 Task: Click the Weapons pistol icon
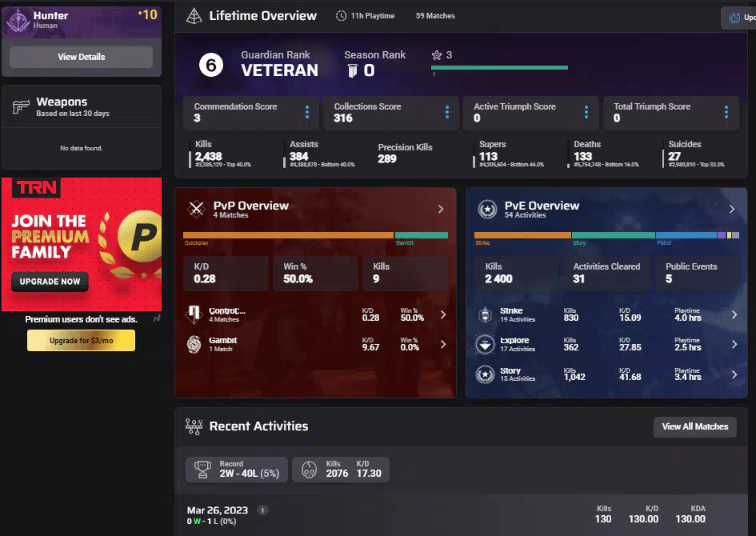coord(22,106)
